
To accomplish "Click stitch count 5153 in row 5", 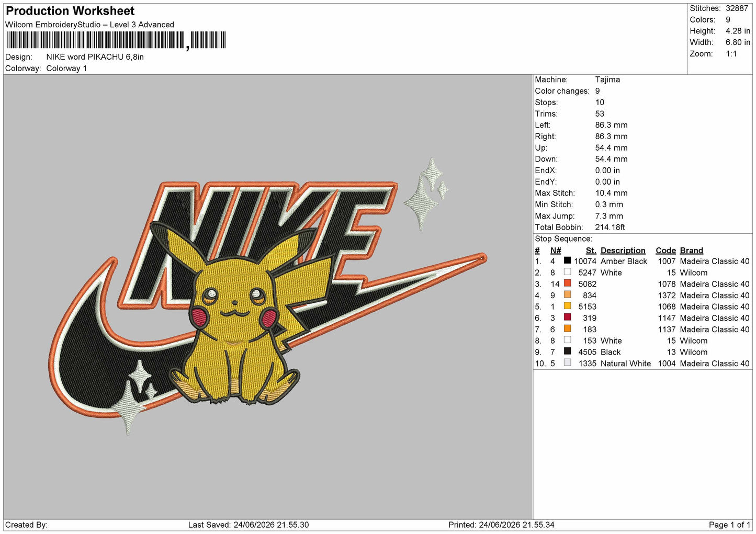I will click(587, 307).
